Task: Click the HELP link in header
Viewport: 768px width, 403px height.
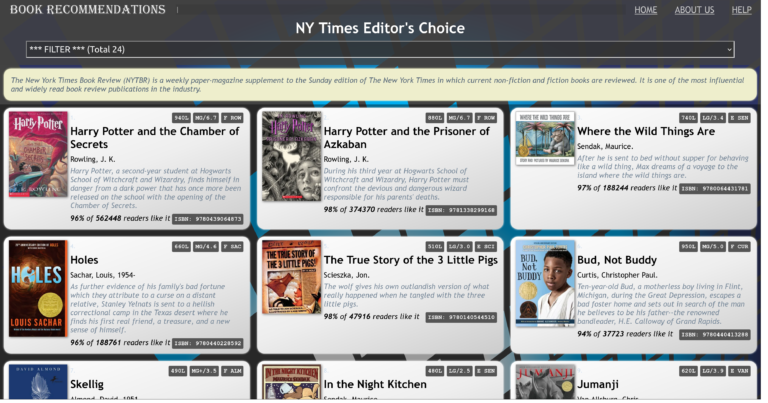Action: 741,10
